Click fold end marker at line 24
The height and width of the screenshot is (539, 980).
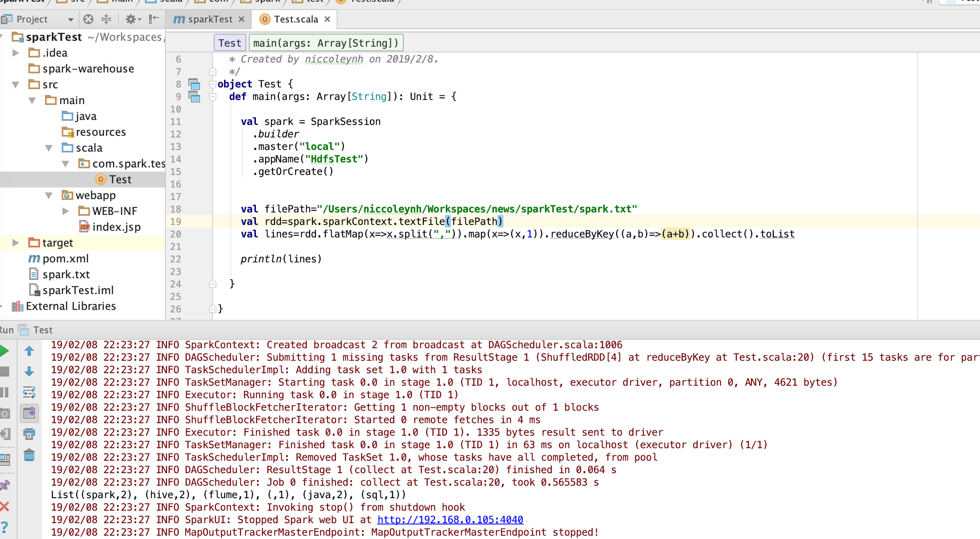[212, 284]
